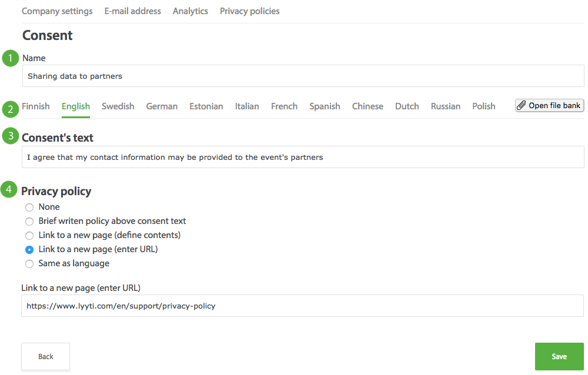Click step 3 badge beside Consent's text
This screenshot has height=375, width=588.
coord(9,136)
